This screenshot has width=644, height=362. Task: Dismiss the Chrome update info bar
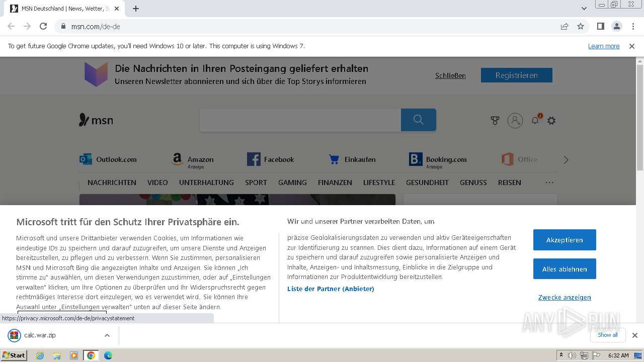pyautogui.click(x=632, y=46)
